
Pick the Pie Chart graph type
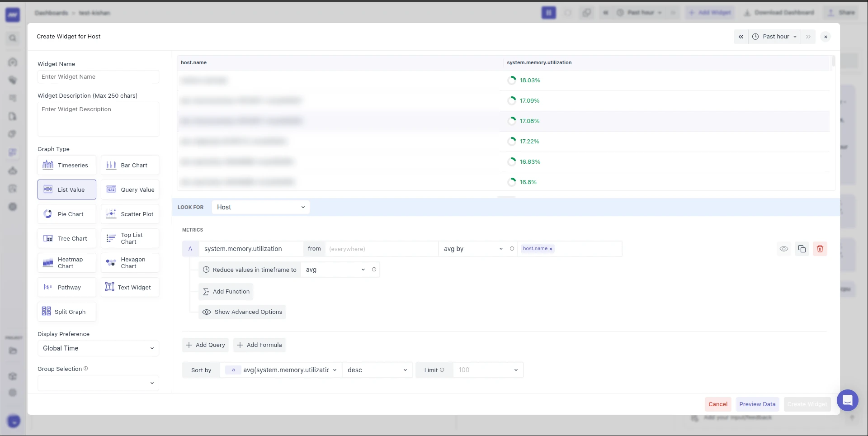coord(66,214)
